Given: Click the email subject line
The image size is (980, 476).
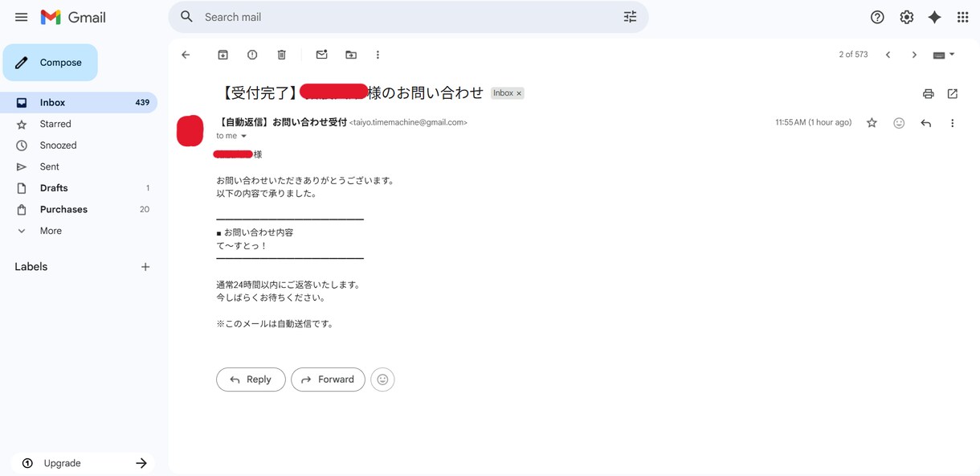Looking at the screenshot, I should 352,92.
